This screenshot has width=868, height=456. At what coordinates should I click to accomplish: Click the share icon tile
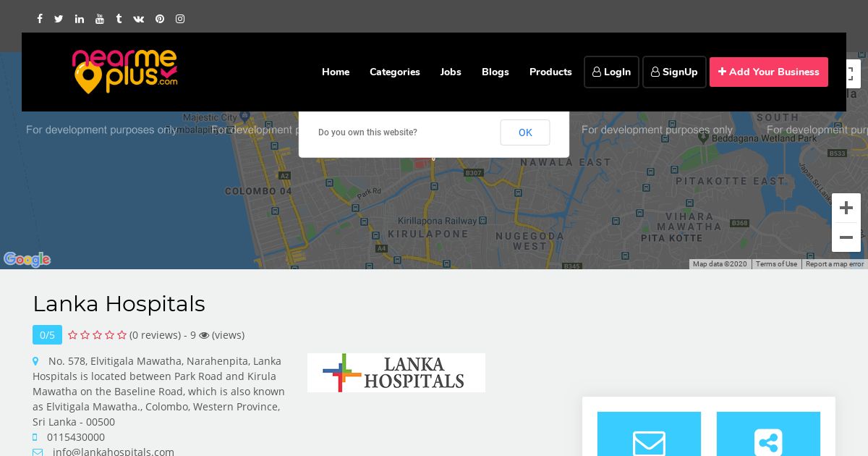tap(768, 434)
